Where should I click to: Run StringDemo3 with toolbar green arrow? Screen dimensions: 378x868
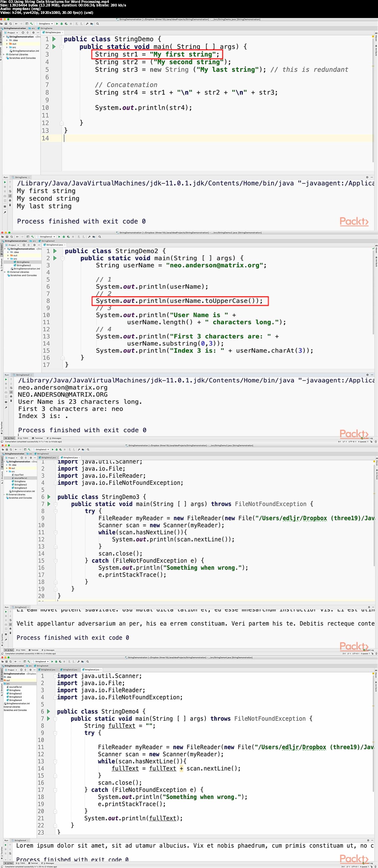coord(52,449)
